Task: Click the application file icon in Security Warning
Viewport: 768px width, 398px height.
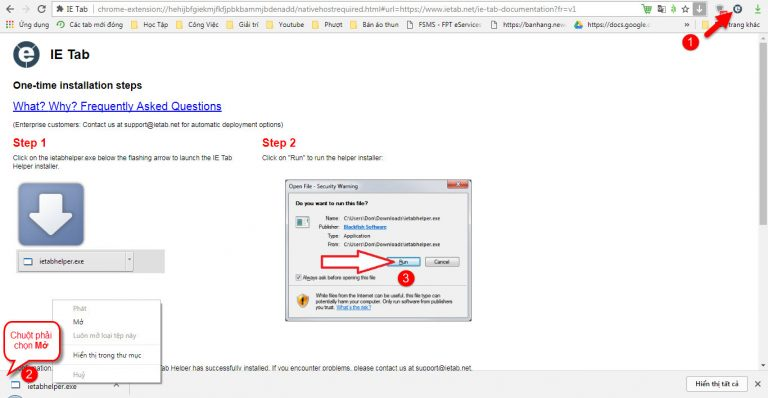Action: pyautogui.click(x=302, y=222)
